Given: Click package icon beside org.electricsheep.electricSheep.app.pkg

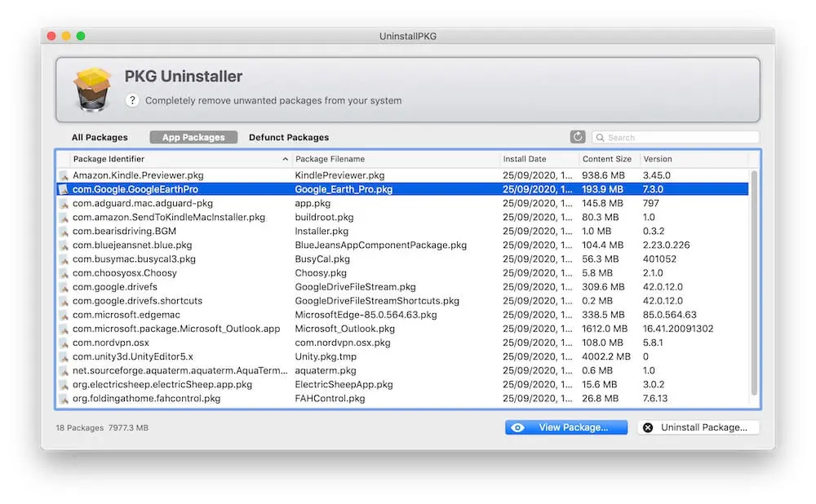Looking at the screenshot, I should tap(64, 385).
